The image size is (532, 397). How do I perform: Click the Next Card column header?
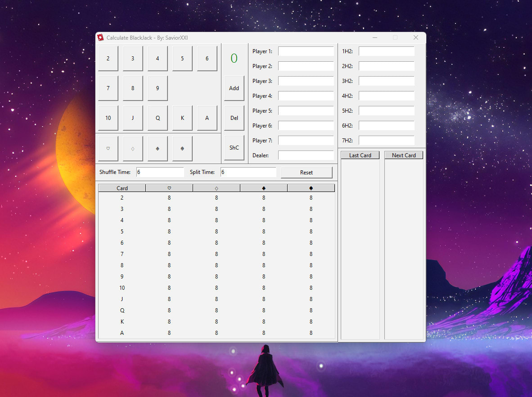point(404,155)
